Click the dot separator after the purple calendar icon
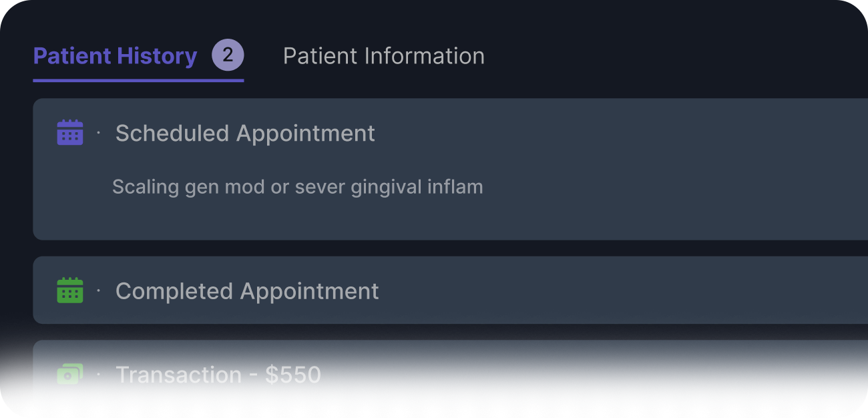Screen dimensions: 868x418 tap(98, 132)
